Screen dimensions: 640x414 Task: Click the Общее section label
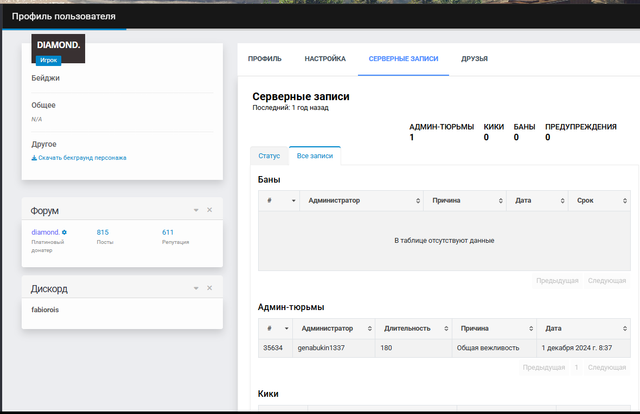click(x=43, y=105)
